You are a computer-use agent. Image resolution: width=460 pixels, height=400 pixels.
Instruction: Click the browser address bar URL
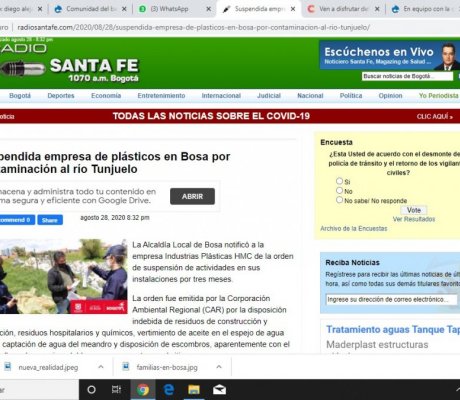[193, 27]
